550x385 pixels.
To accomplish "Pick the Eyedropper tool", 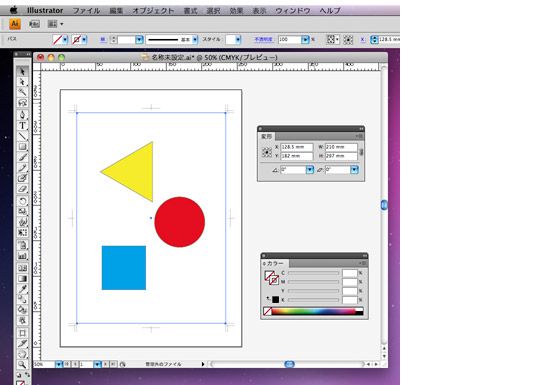I will (x=22, y=289).
